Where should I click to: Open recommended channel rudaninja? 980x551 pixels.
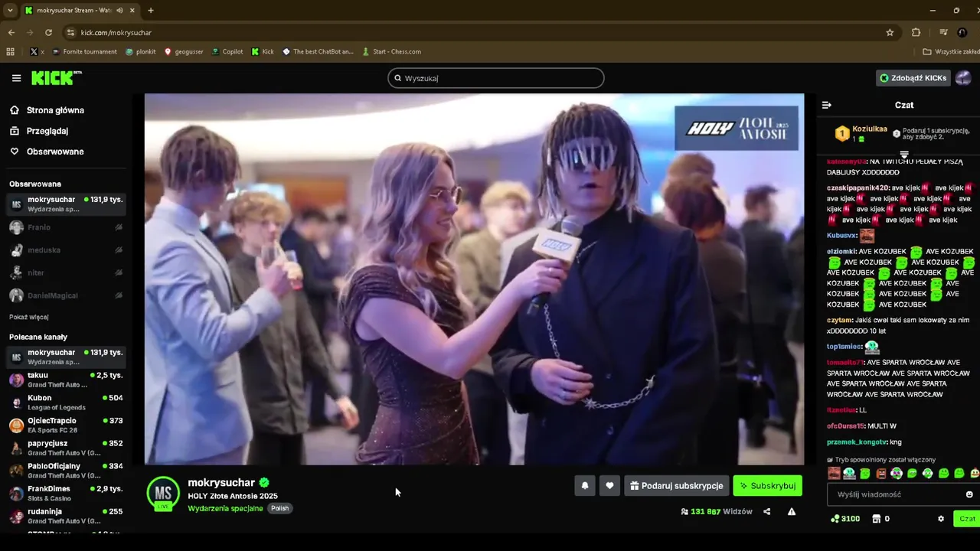click(66, 516)
